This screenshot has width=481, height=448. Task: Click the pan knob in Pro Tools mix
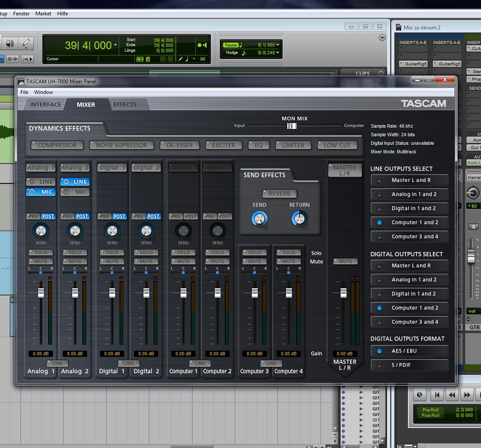tap(473, 193)
